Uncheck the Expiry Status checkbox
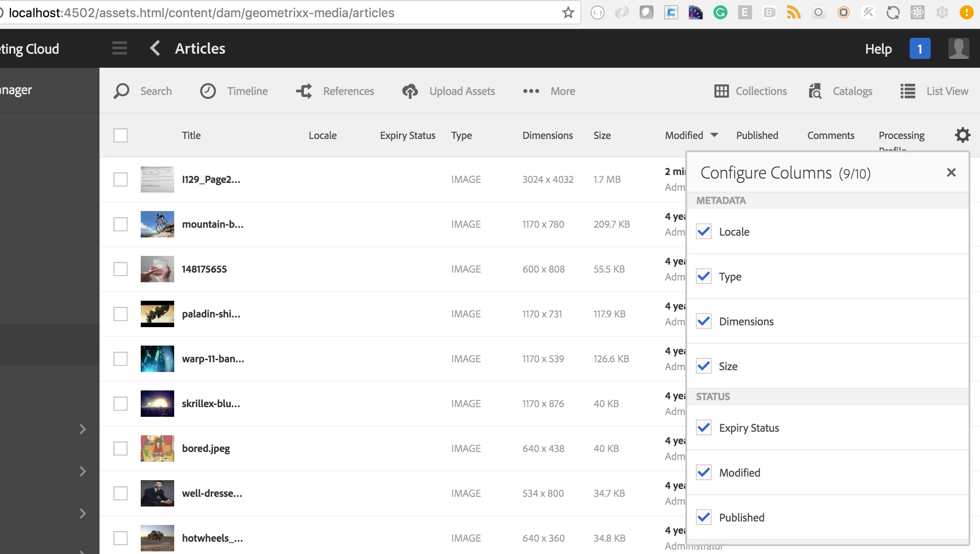 click(704, 428)
